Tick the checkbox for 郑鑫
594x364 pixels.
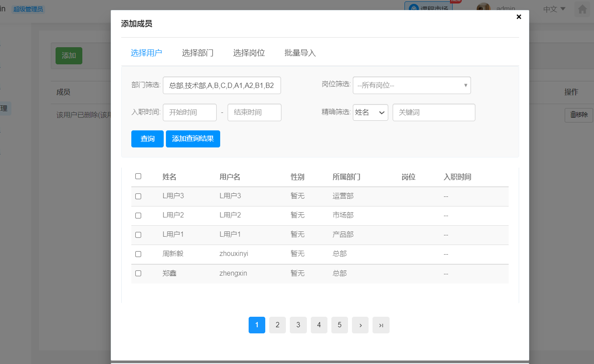pos(138,273)
